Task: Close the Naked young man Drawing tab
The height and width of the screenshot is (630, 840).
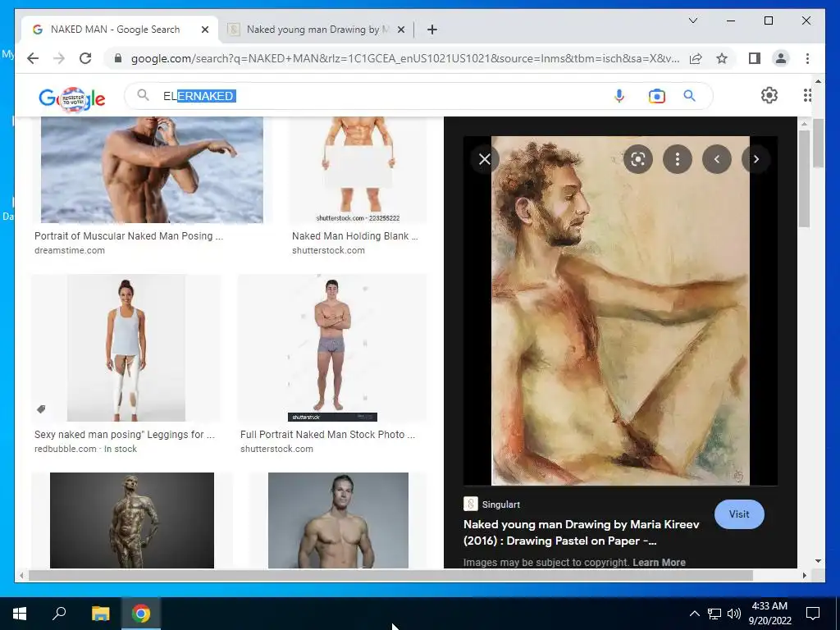Action: (400, 30)
